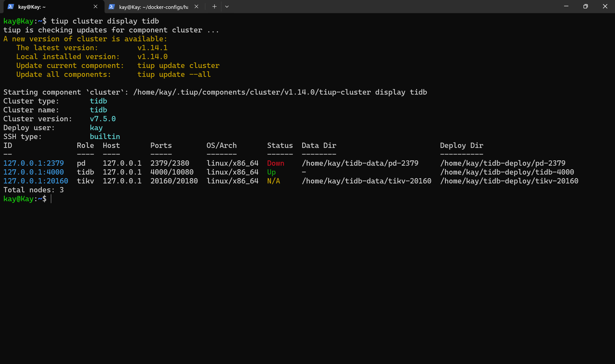Screen dimensions: 615x364
Task: Click the SSH type value builtin
Action: [105, 136]
